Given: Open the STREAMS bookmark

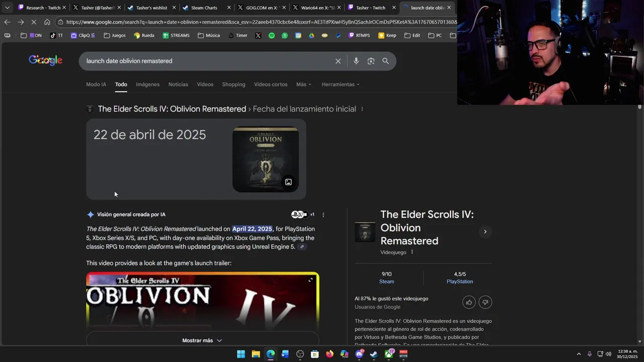Looking at the screenshot, I should tap(176, 35).
